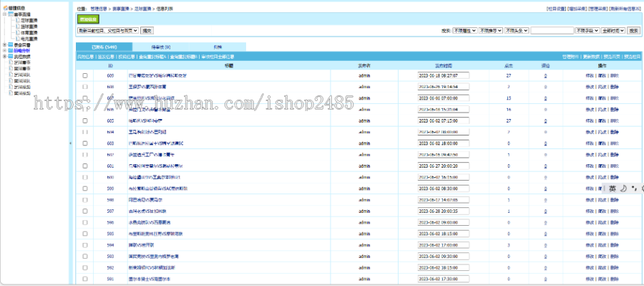Open the 不限头条 search dropdown
Image resolution: width=644 pixels, height=286 pixels.
[x=517, y=30]
